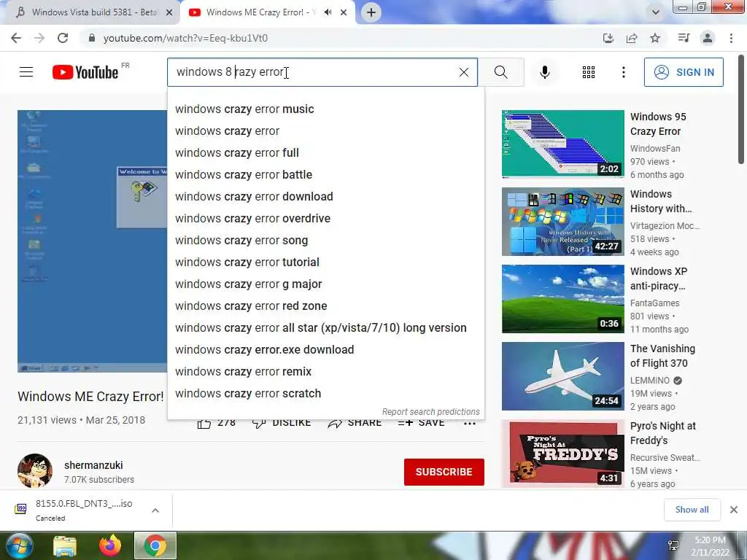Pick suggestion 'windows crazy error remix'
Viewport: 747px width, 560px height.
[326, 372]
